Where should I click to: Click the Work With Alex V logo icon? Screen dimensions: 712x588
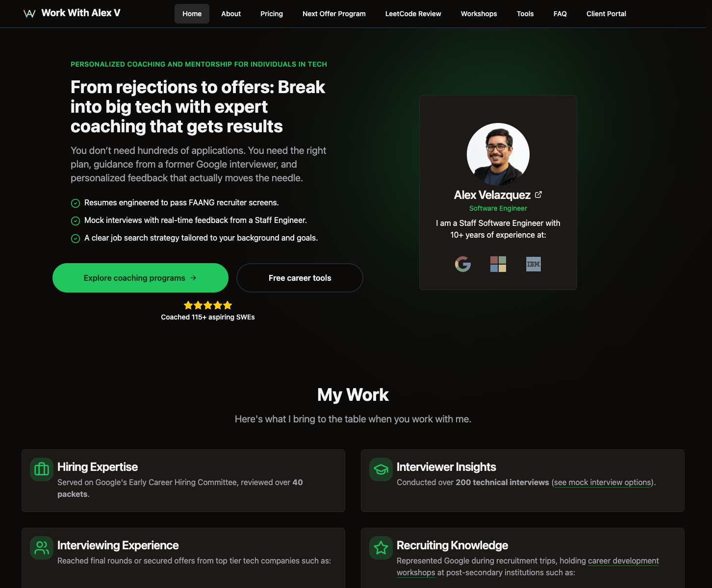[29, 14]
